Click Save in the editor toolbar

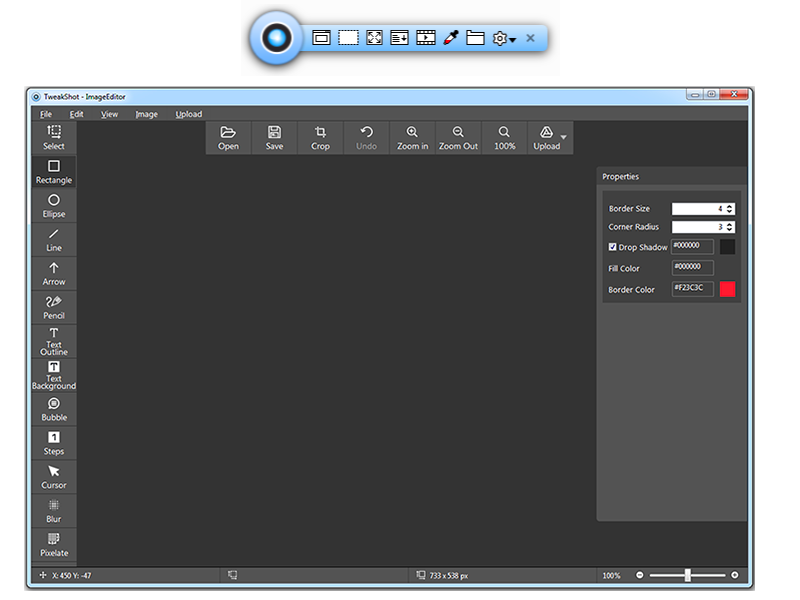274,138
